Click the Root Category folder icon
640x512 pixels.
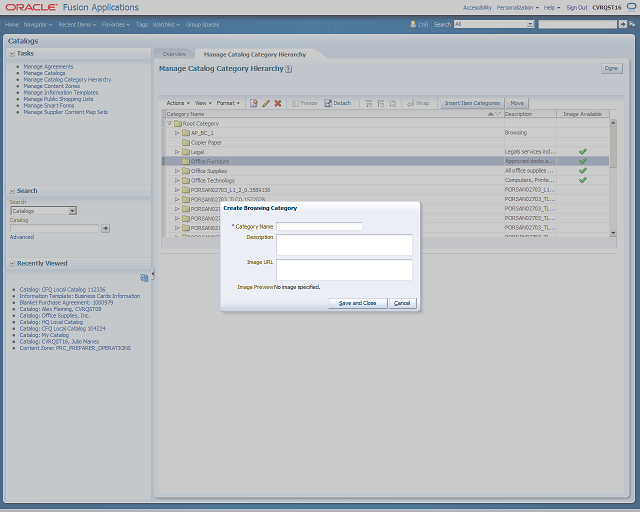pyautogui.click(x=178, y=123)
